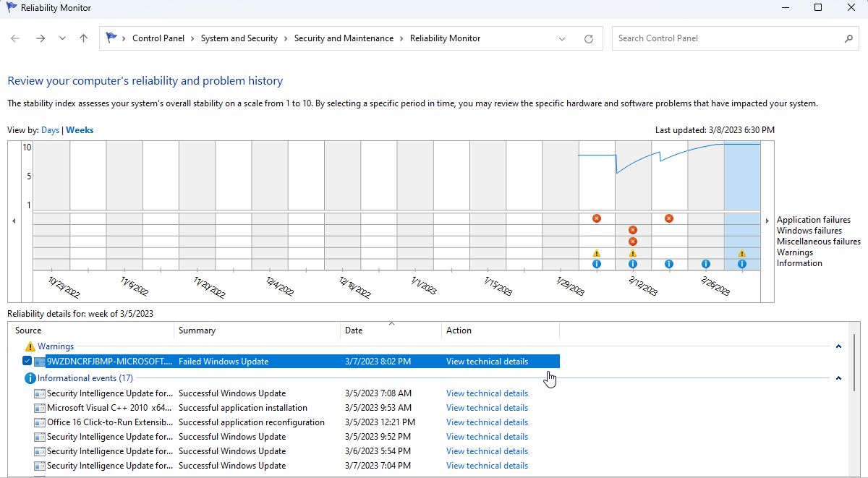Open Security and Maintenance from the breadcrumb
Screen dimensions: 868x478
click(344, 38)
